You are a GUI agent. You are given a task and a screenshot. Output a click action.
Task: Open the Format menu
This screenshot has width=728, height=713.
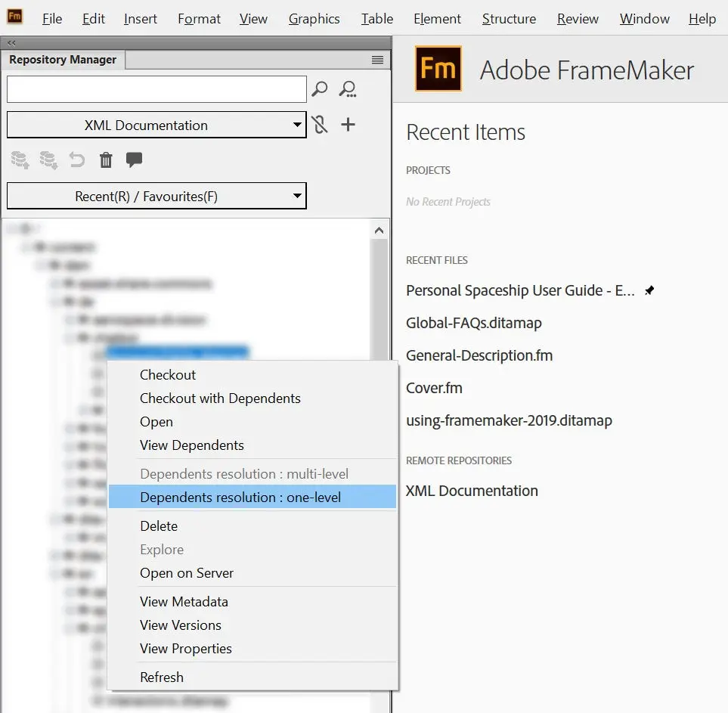click(x=198, y=19)
